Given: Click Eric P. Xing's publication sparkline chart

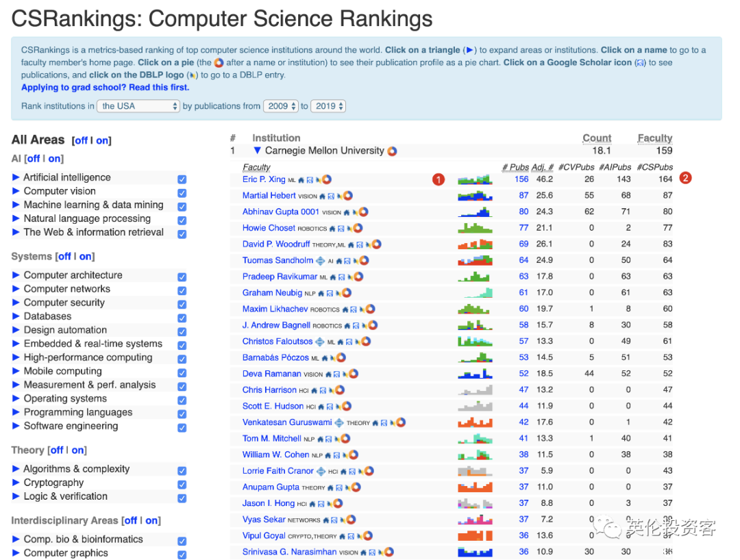Looking at the screenshot, I should pyautogui.click(x=475, y=179).
